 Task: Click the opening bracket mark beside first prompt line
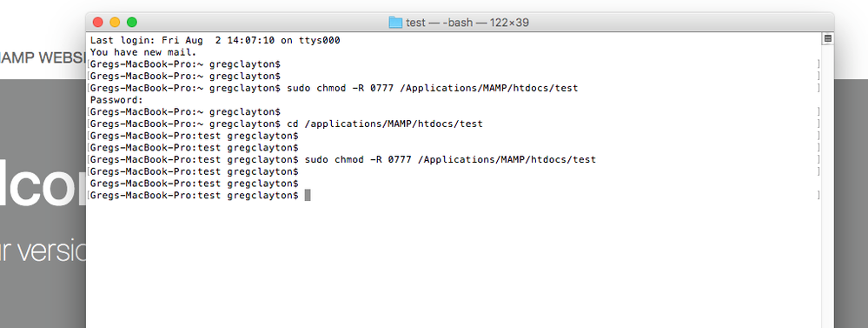point(88,64)
